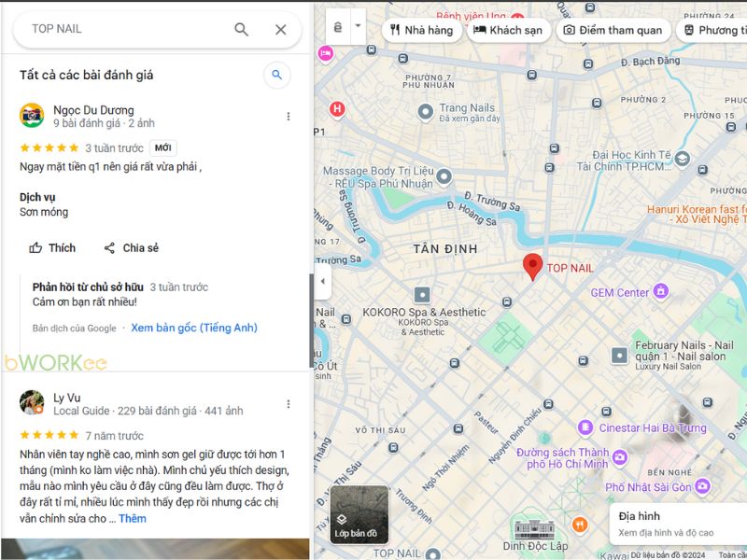Click the BẾN NGHÉ ward label
Screen dimensions: 747x560
point(669,472)
